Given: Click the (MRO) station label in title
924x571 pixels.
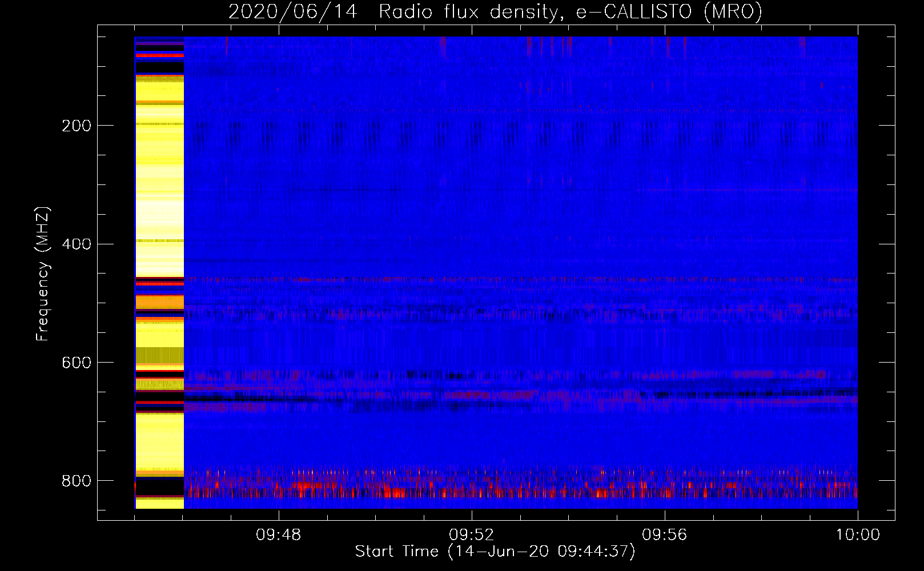Looking at the screenshot, I should click(x=732, y=11).
